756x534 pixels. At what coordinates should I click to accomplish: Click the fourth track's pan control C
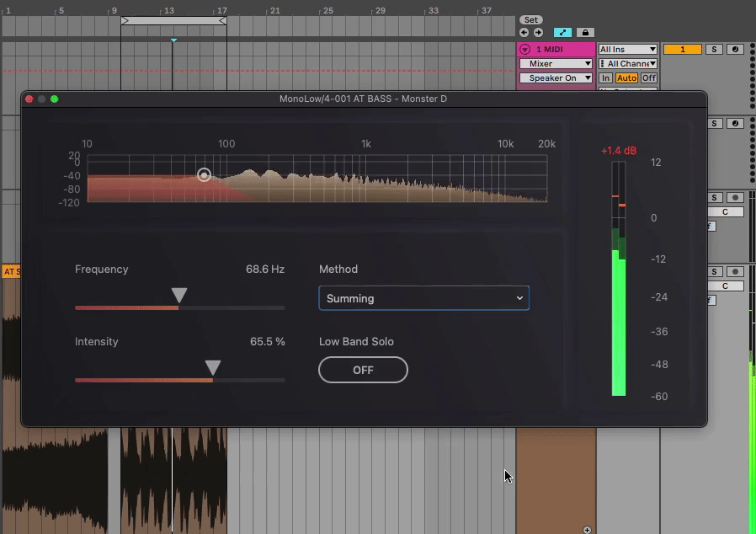[x=725, y=286]
